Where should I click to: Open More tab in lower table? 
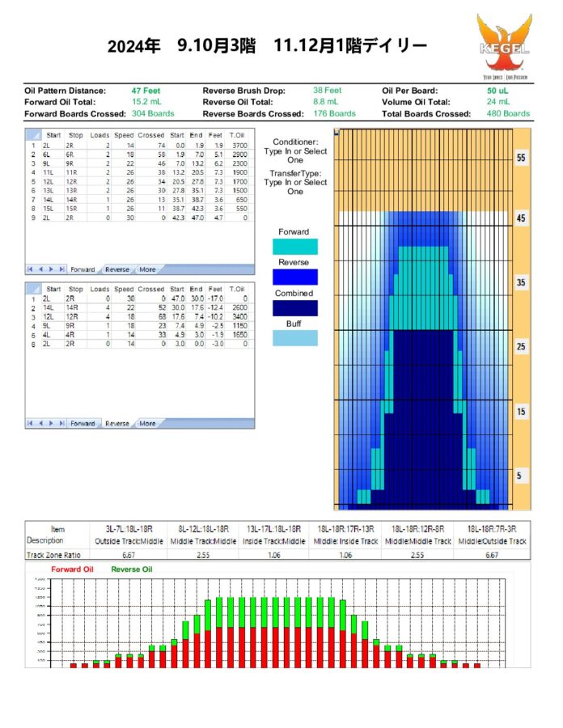147,423
